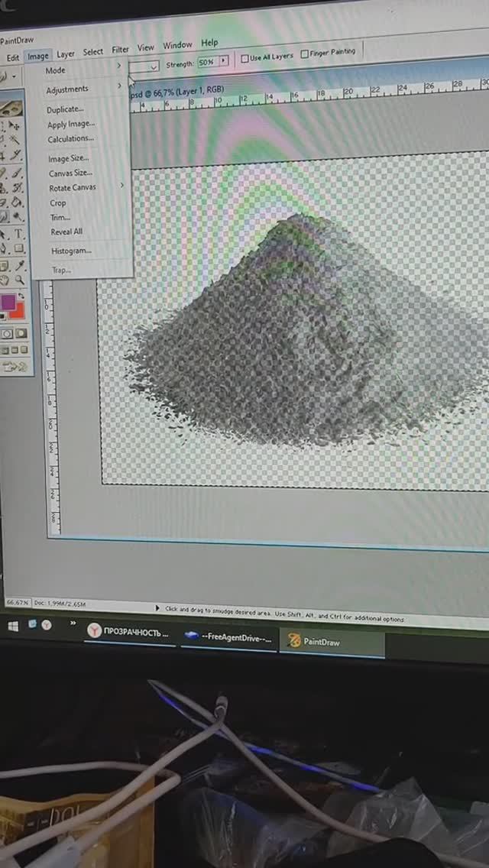Select the Move tool

(14, 125)
